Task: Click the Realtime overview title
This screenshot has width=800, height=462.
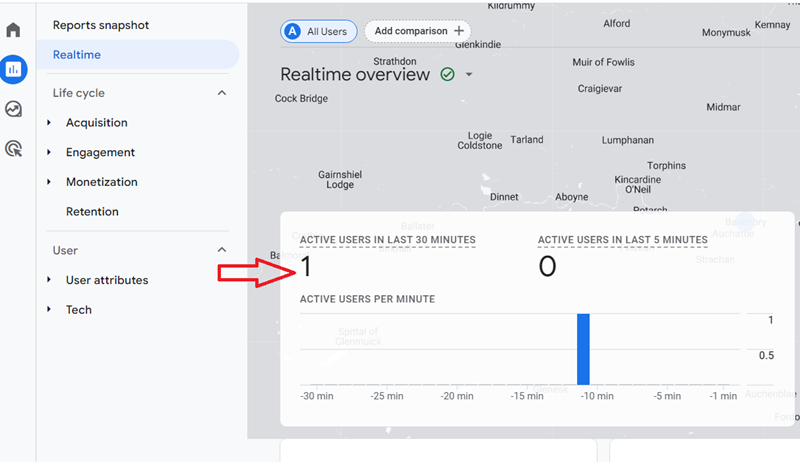Action: [355, 74]
